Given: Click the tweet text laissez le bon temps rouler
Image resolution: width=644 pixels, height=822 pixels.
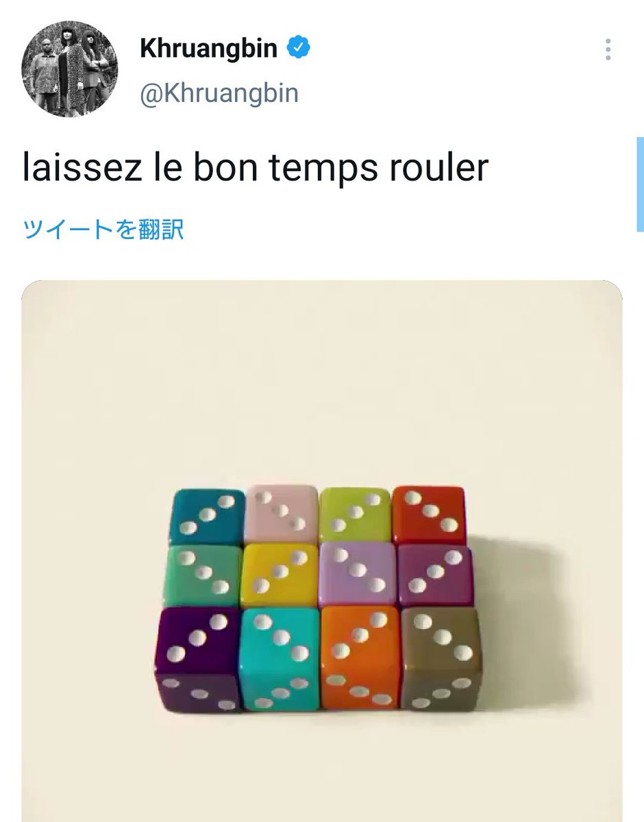Looking at the screenshot, I should pos(256,166).
